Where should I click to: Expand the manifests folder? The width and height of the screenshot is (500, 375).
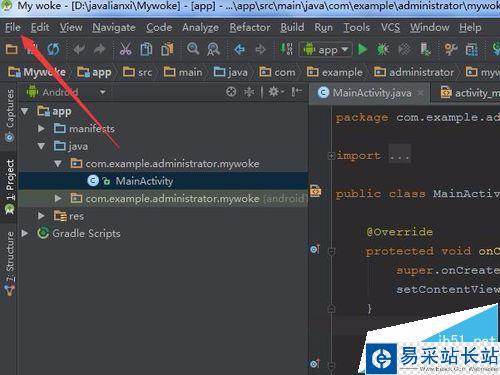tap(41, 128)
